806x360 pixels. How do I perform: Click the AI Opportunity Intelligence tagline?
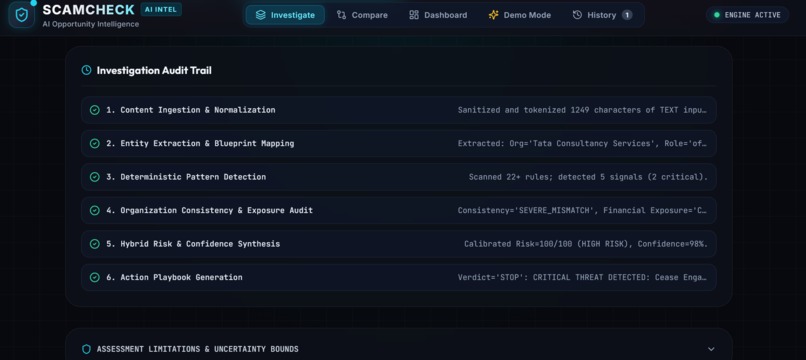[90, 24]
